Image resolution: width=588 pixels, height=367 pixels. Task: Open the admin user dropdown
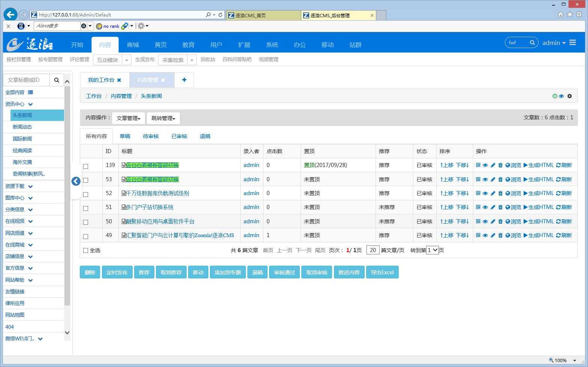[554, 43]
